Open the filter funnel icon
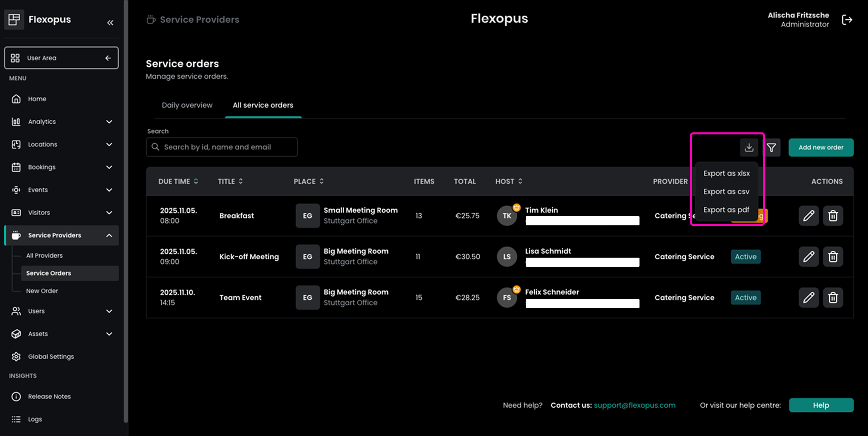This screenshot has width=868, height=436. pyautogui.click(x=771, y=148)
